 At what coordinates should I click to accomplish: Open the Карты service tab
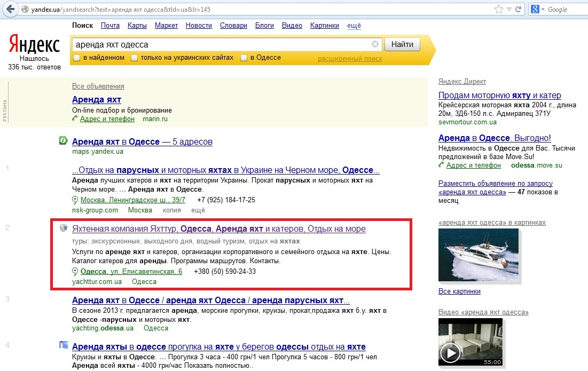[x=137, y=26]
